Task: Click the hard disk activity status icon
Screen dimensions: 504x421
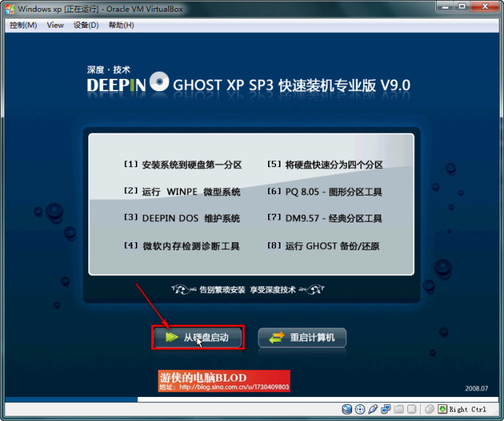Action: pos(347,409)
